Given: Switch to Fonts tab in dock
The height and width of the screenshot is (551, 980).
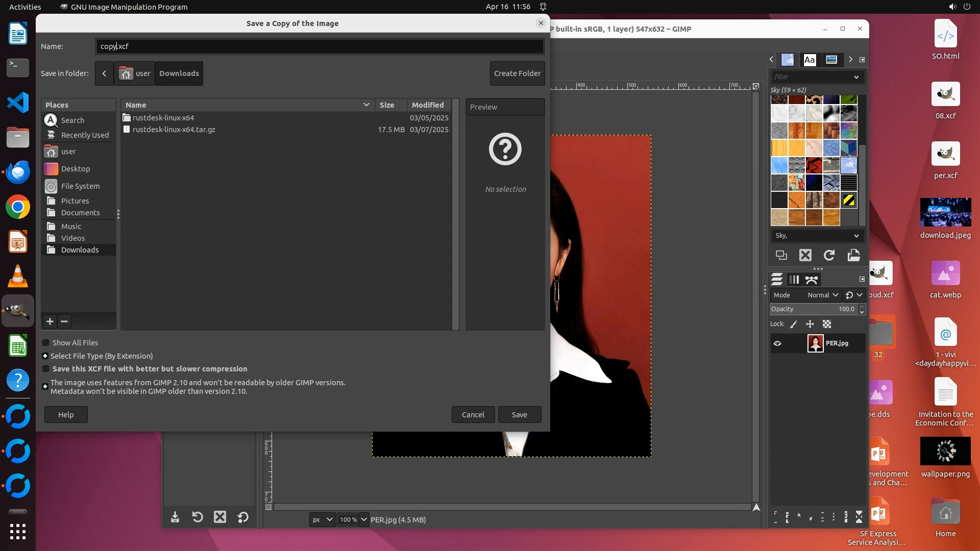Looking at the screenshot, I should [x=810, y=60].
